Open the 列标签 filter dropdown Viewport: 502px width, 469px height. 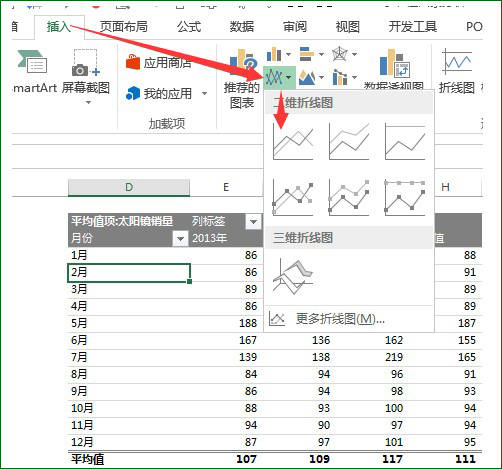click(253, 222)
